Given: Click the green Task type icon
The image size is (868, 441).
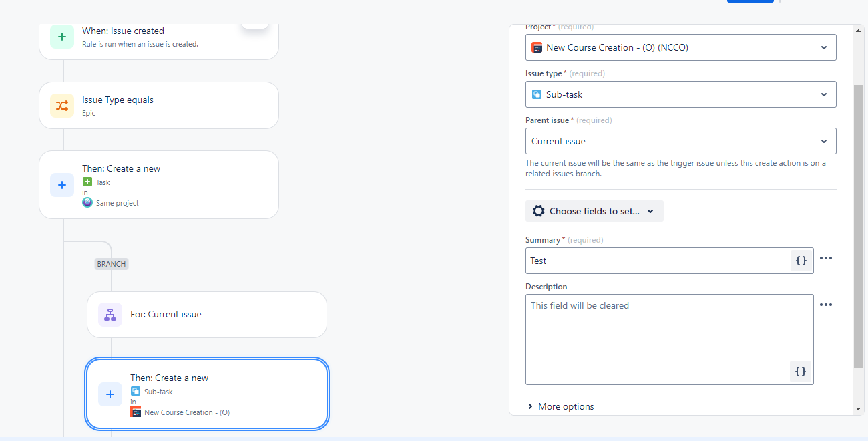Looking at the screenshot, I should pyautogui.click(x=87, y=182).
